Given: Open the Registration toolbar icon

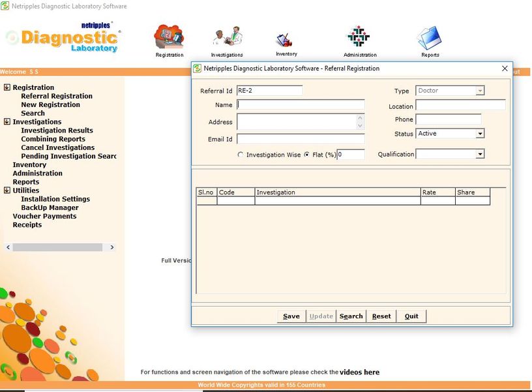Looking at the screenshot, I should [x=170, y=37].
